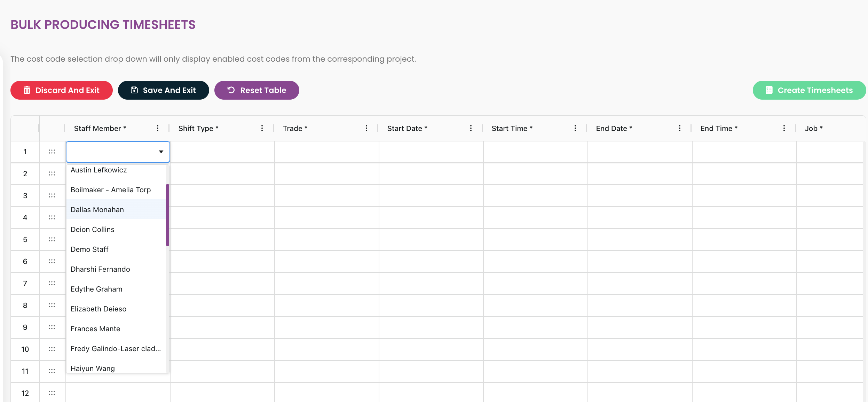Click the row 11 drag handle
868x402 pixels.
pyautogui.click(x=52, y=371)
